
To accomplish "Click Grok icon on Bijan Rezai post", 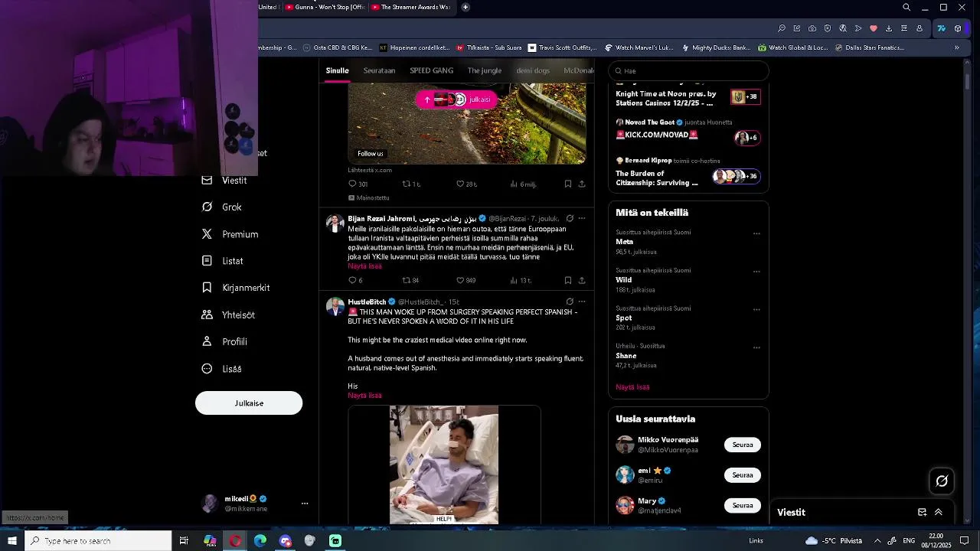I will [569, 218].
